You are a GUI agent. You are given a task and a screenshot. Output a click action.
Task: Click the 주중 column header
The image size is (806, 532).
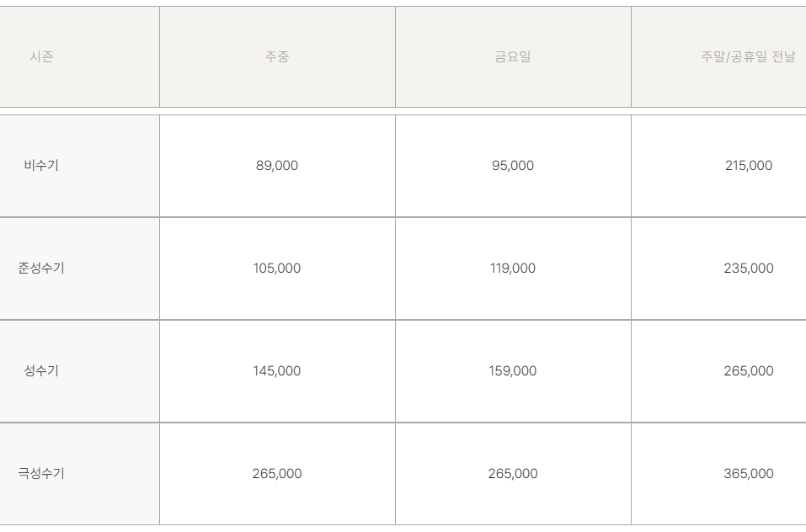(277, 56)
